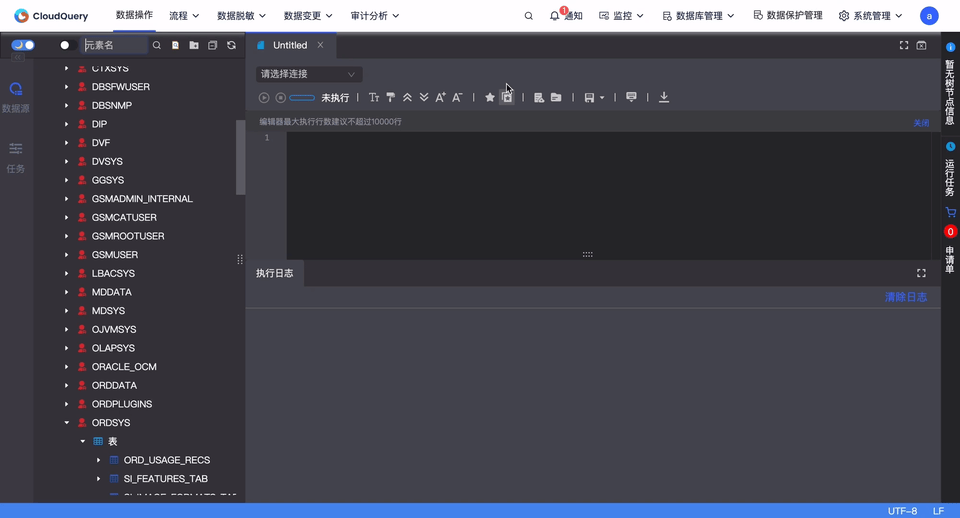
Task: Click the 清除日志 link
Action: [x=906, y=297]
